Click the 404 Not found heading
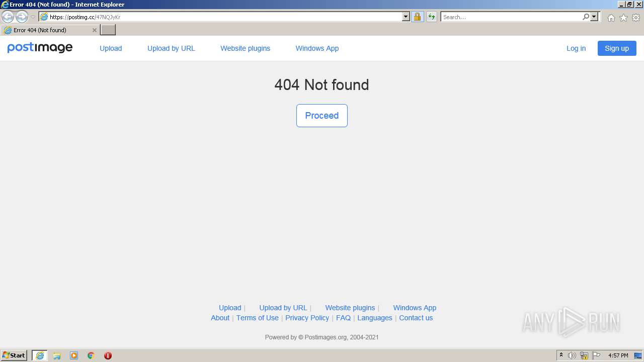This screenshot has width=644, height=362. point(322,84)
